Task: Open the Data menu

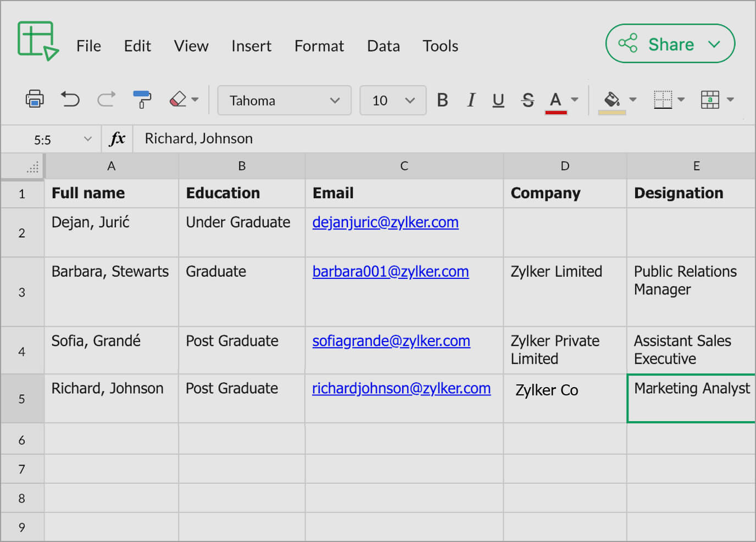Action: (383, 46)
